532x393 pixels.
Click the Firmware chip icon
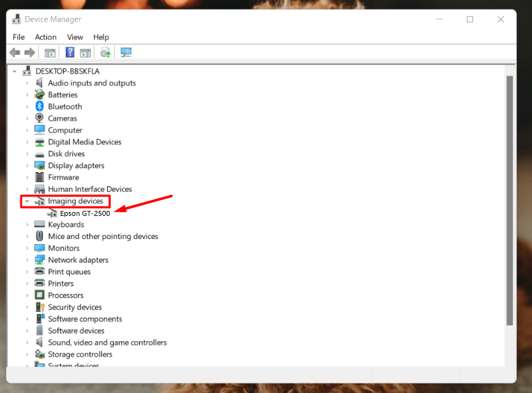[x=40, y=177]
